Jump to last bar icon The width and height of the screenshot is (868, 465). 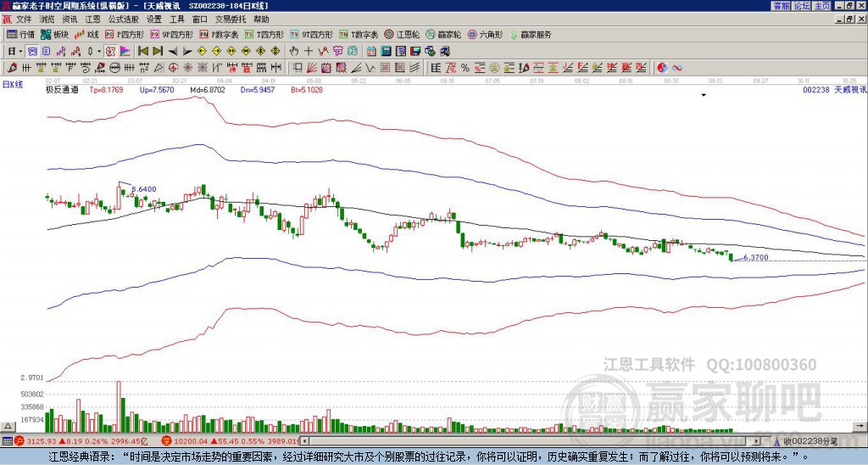(158, 52)
